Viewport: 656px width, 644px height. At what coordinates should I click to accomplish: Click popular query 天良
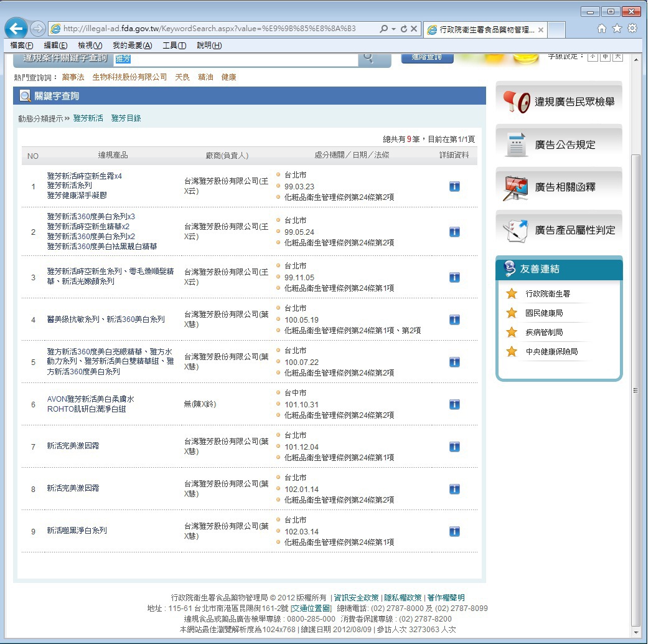tap(182, 77)
